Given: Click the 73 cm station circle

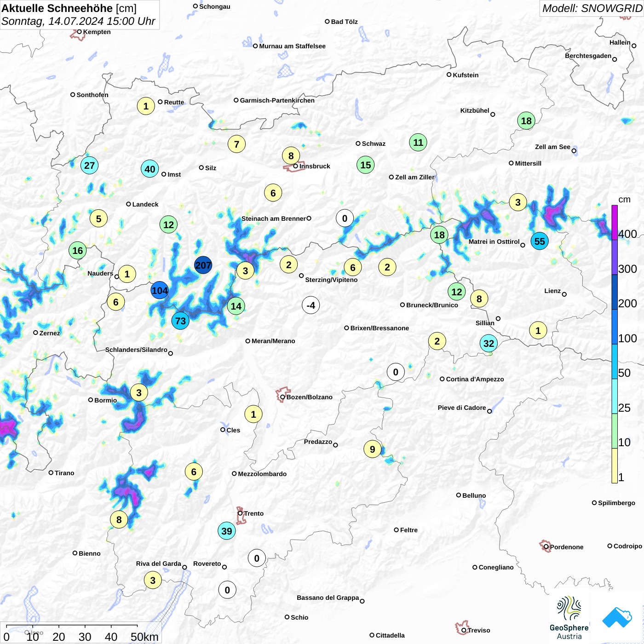Looking at the screenshot, I should [x=180, y=321].
